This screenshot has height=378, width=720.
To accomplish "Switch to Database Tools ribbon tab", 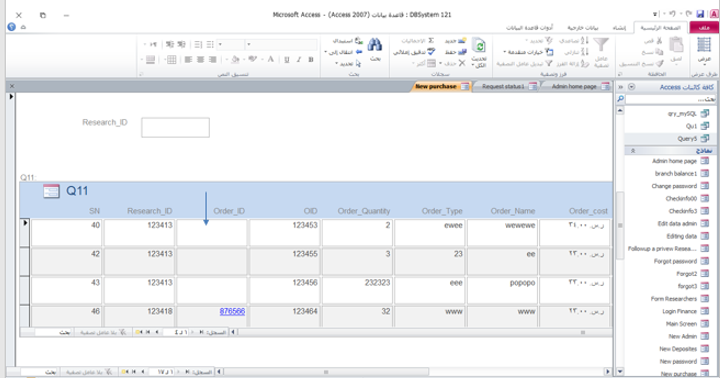I will (x=529, y=28).
